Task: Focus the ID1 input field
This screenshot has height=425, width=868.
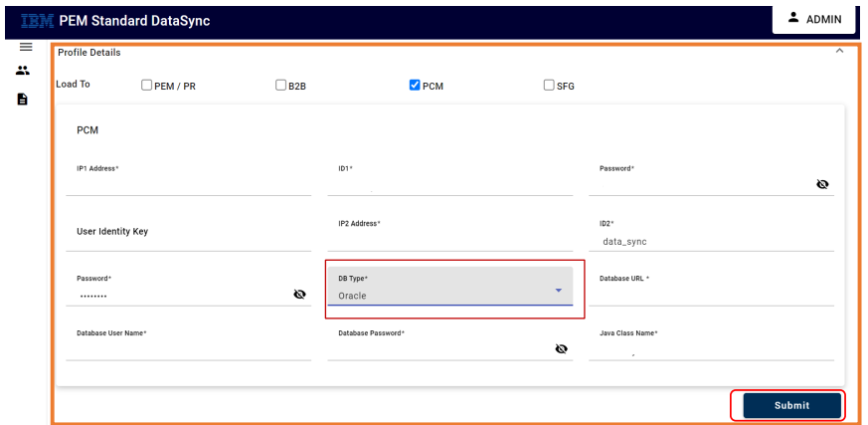Action: pyautogui.click(x=450, y=180)
